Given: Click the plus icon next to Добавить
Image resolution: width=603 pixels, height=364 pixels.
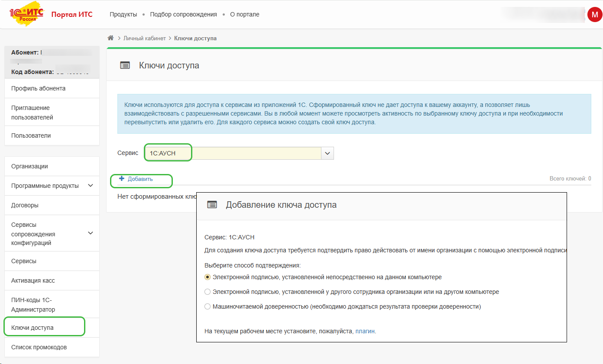Looking at the screenshot, I should [x=122, y=179].
